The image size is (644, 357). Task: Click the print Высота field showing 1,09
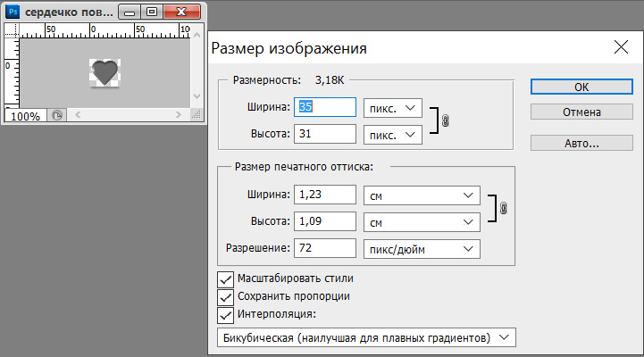coord(325,221)
